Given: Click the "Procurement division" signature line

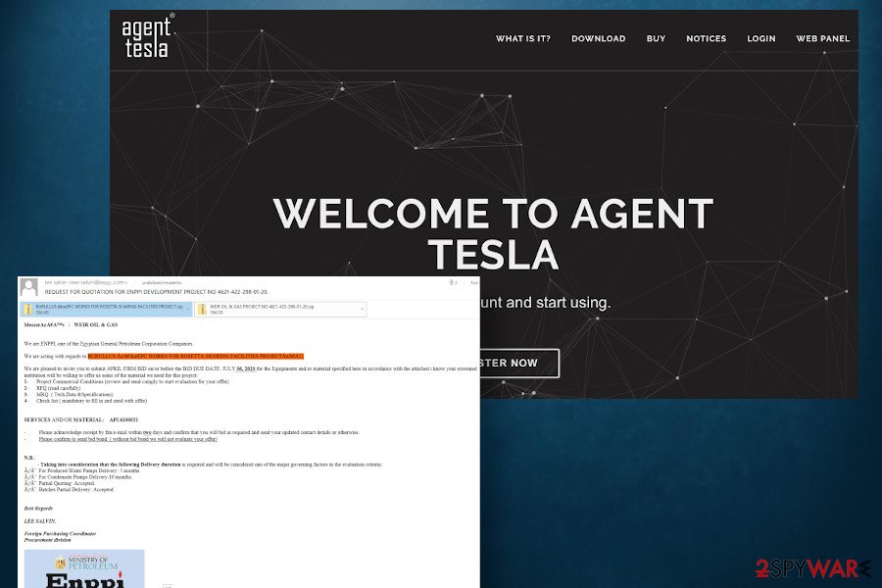Looking at the screenshot, I should click(x=47, y=540).
